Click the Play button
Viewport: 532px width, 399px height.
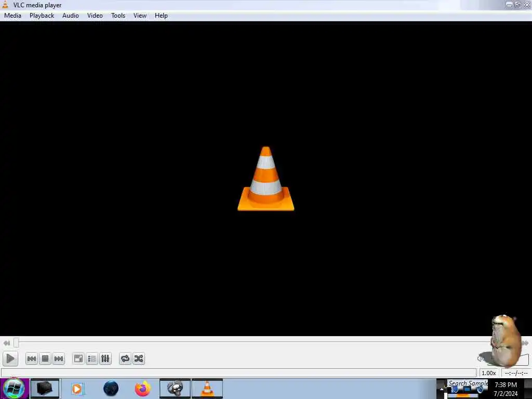pyautogui.click(x=10, y=358)
